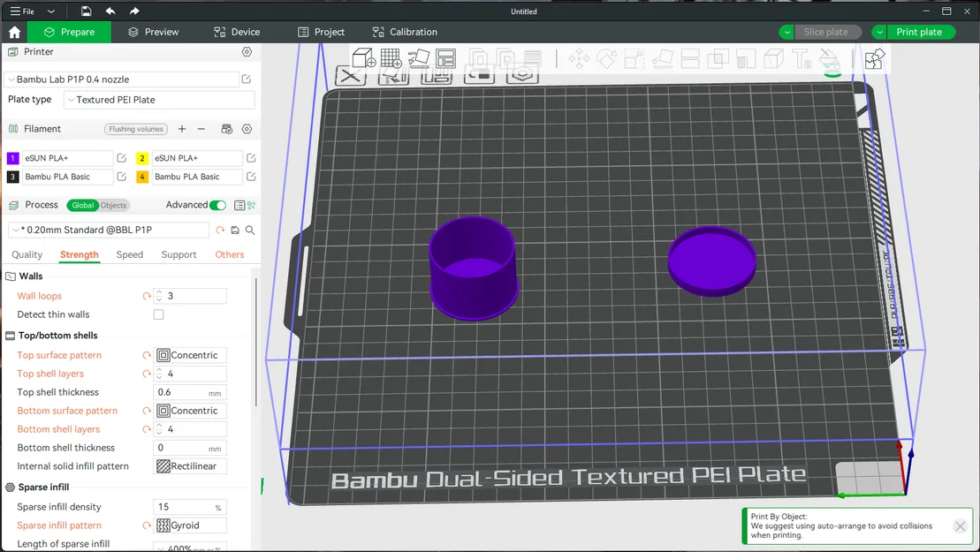This screenshot has width=980, height=552.
Task: Click the AMS sync filament icon
Action: click(x=227, y=129)
